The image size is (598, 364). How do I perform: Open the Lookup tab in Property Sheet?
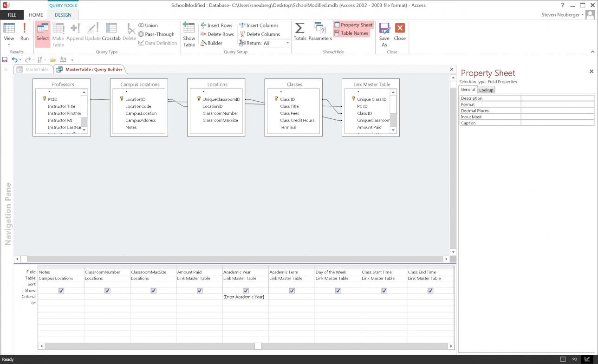(486, 90)
